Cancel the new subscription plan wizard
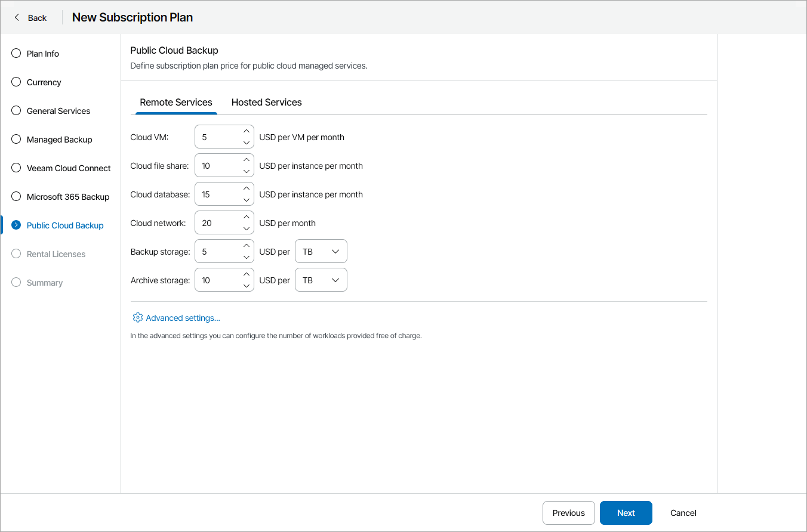807x532 pixels. tap(683, 513)
